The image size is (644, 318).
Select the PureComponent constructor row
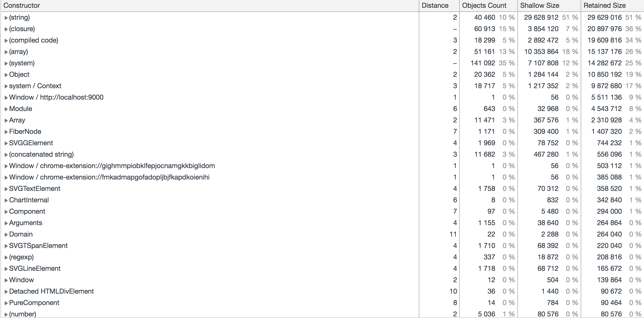pos(34,302)
